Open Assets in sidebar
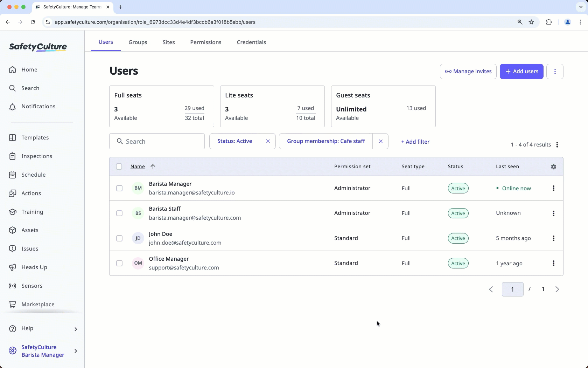Viewport: 588px width, 368px height. [x=23, y=230]
